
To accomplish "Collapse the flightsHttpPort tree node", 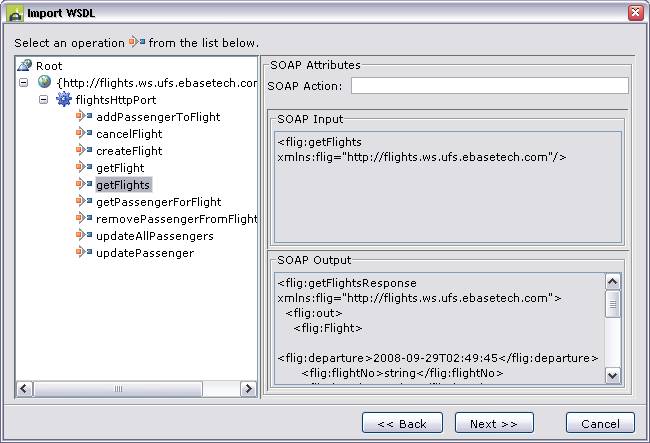I will pos(43,100).
